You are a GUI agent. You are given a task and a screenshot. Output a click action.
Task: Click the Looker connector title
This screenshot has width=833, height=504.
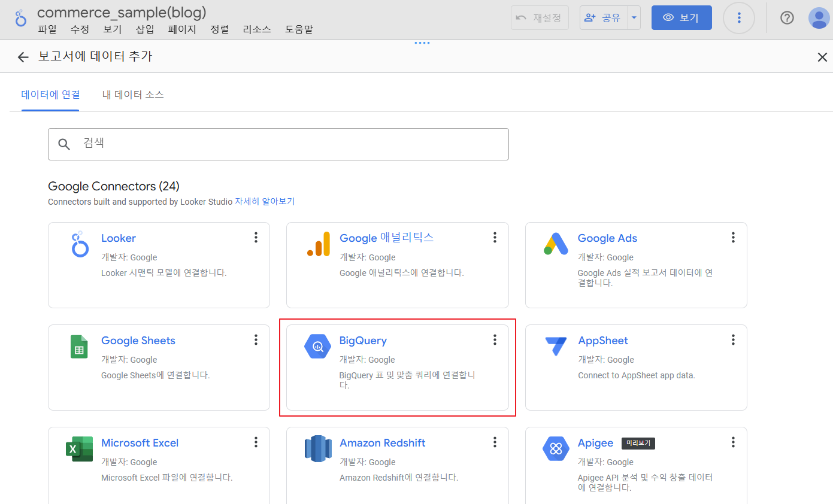(119, 238)
